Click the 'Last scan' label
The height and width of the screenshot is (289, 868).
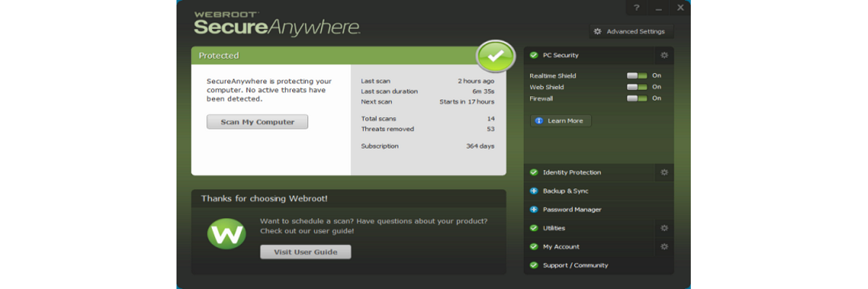point(375,81)
